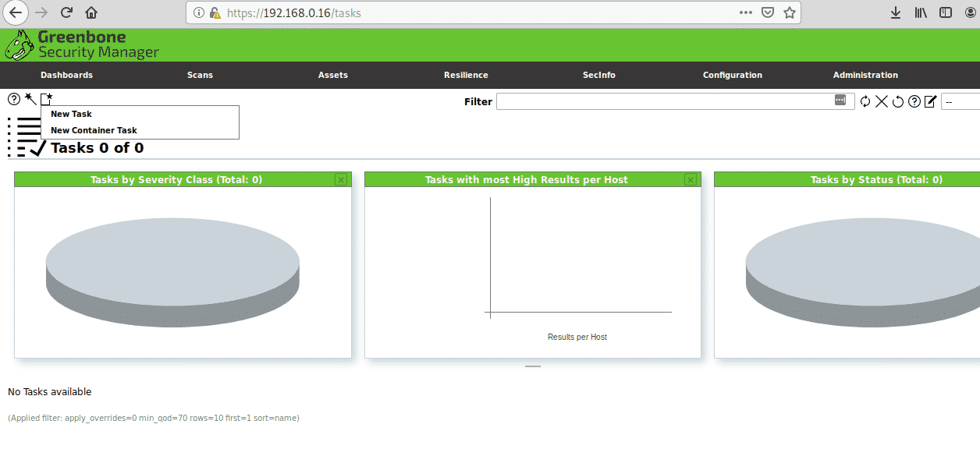The height and width of the screenshot is (456, 980).
Task: Reload the page in the browser
Action: coord(66,12)
